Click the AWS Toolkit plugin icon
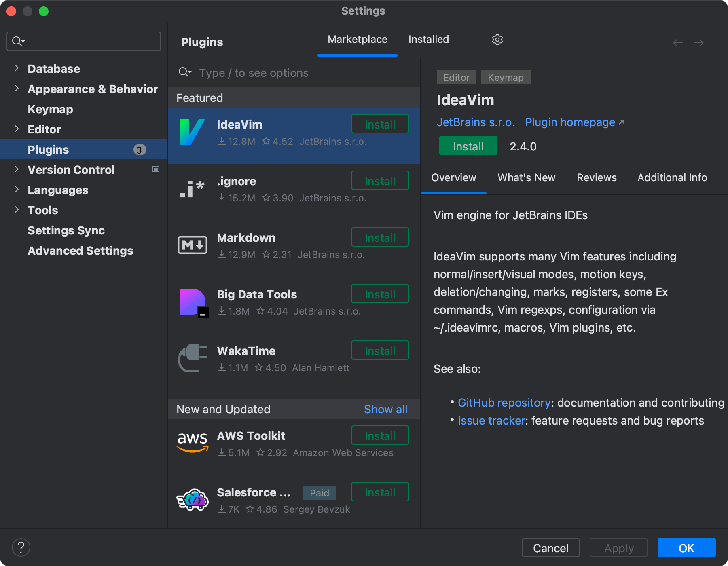Screen dimensions: 728x566 (193, 442)
